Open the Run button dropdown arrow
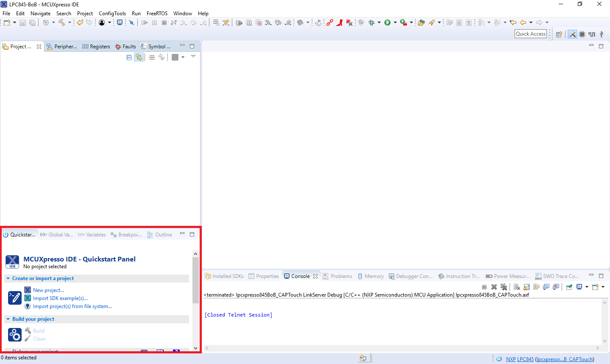 [x=395, y=22]
